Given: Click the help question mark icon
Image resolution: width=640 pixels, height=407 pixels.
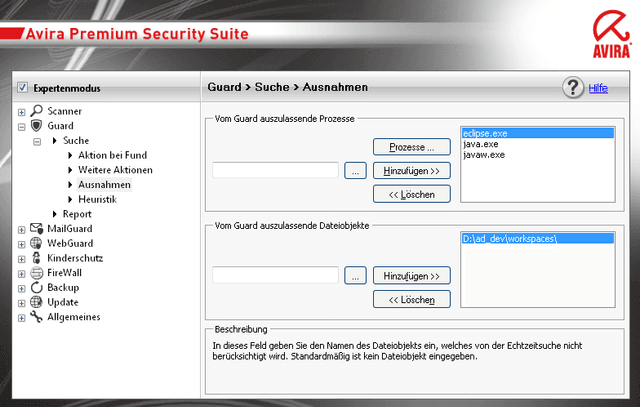Looking at the screenshot, I should coord(573,87).
